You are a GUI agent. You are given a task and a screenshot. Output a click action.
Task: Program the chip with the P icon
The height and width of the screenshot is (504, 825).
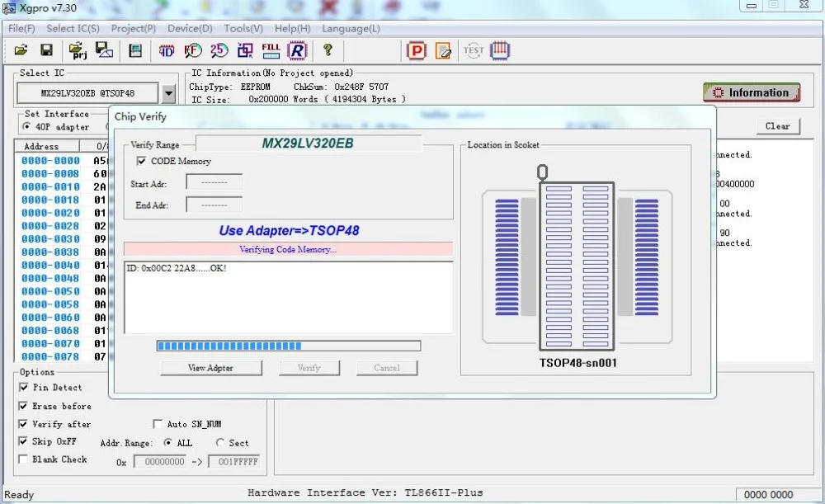click(416, 50)
